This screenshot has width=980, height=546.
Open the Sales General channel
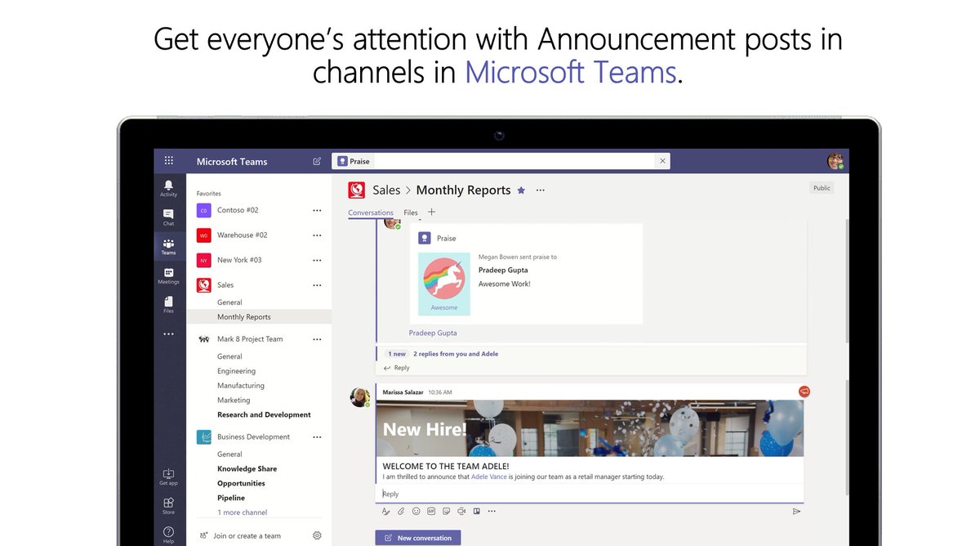click(x=229, y=302)
